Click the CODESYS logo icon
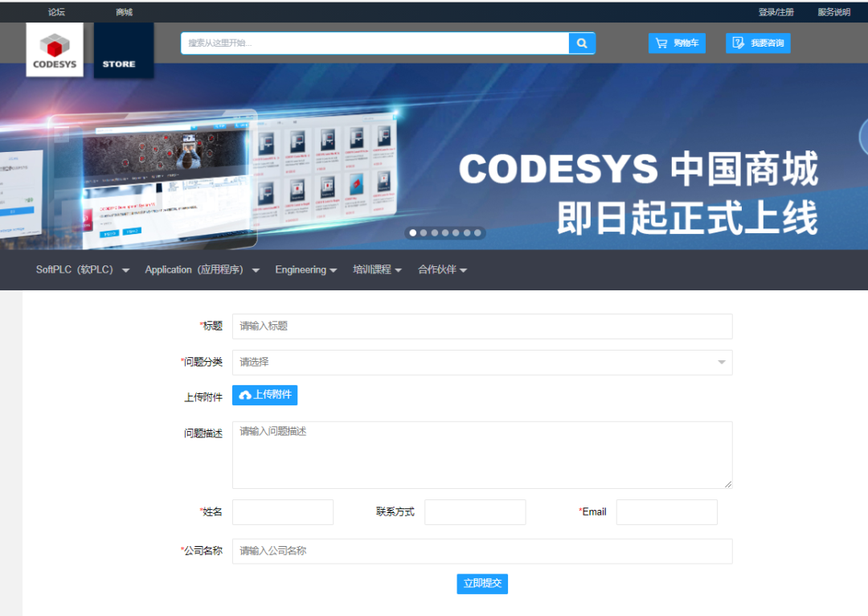Screen dimensions: 868x616 55,50
